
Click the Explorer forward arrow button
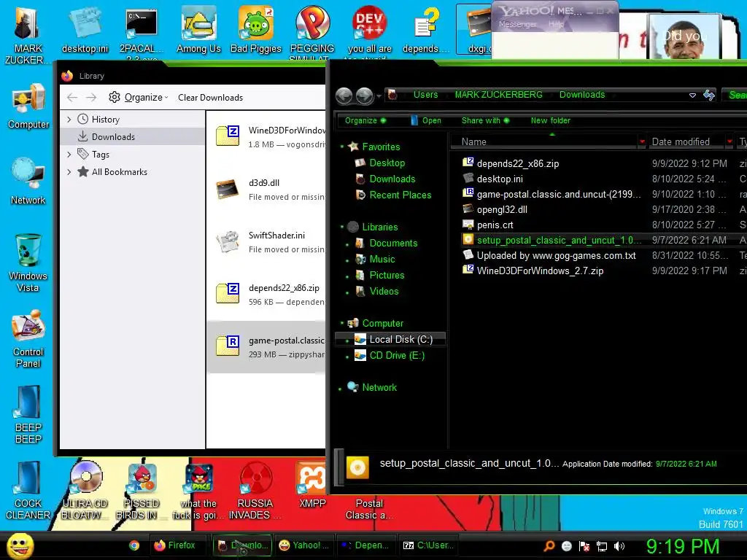click(365, 96)
